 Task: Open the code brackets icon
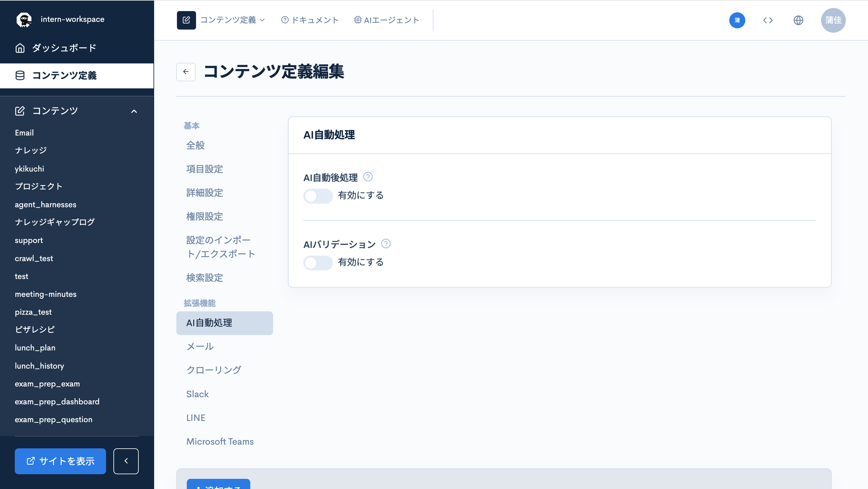[768, 20]
